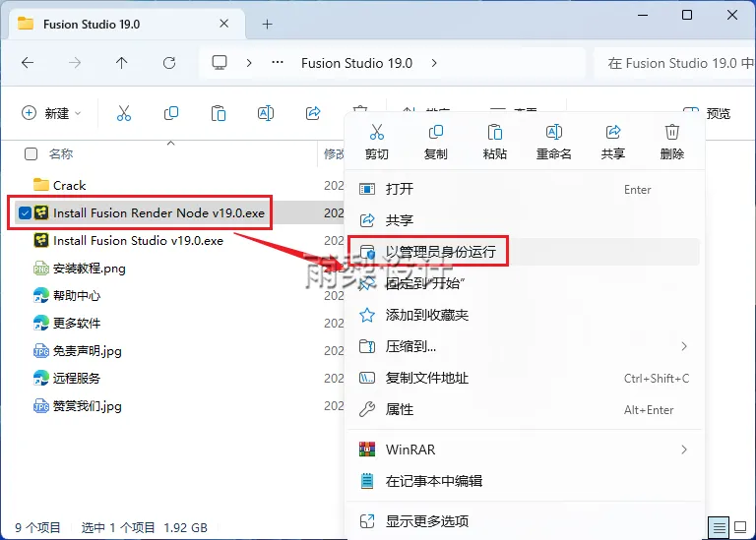Expand chevron after This PC icon

[249, 63]
